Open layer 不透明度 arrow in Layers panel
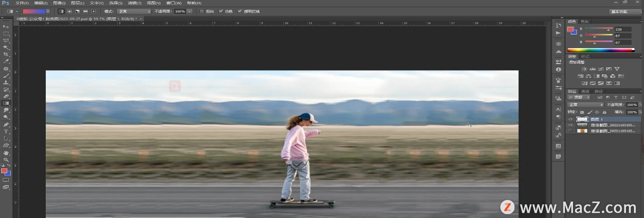 point(640,105)
